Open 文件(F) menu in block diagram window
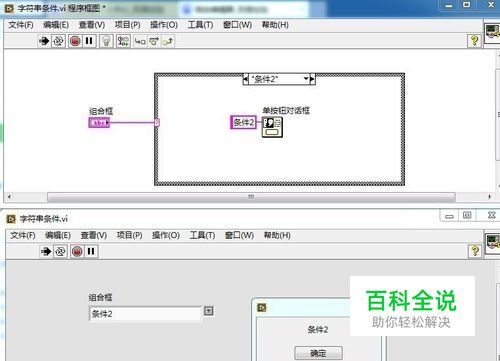 click(x=21, y=25)
